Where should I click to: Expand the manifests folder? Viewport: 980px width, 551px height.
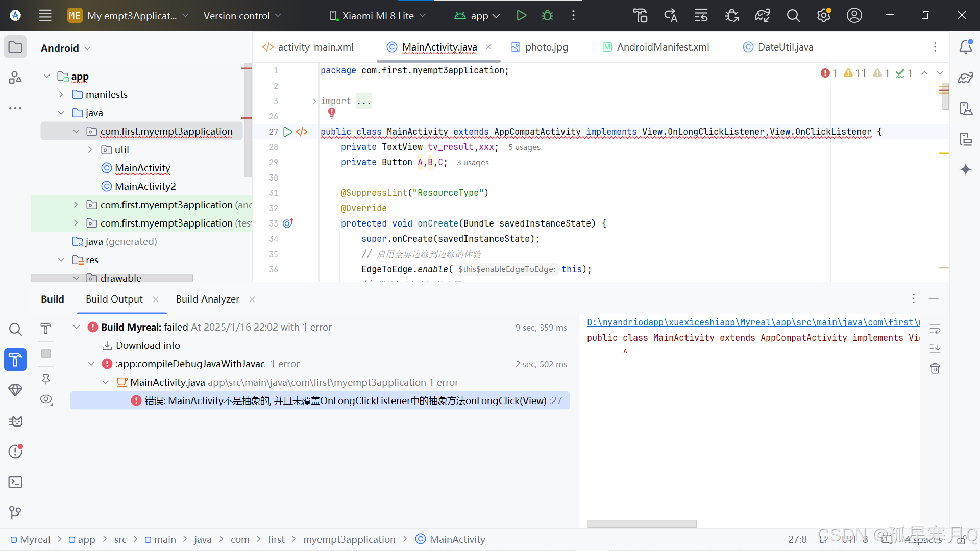coord(61,94)
